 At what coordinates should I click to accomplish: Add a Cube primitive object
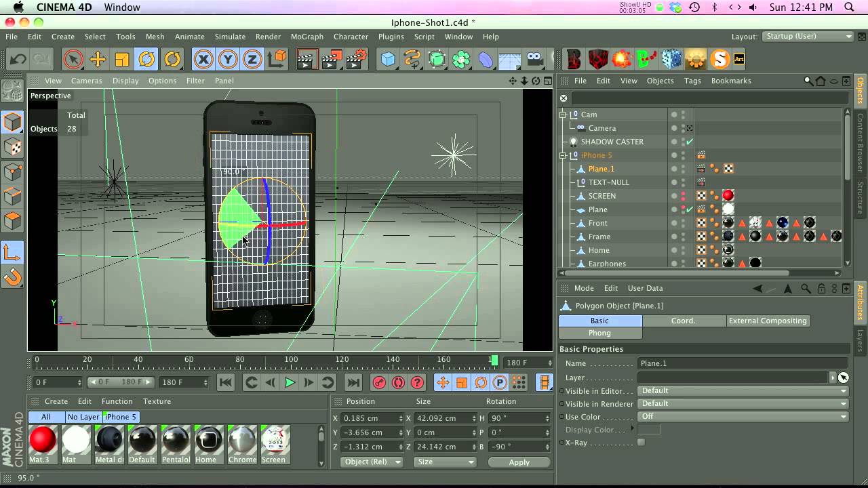coord(388,60)
